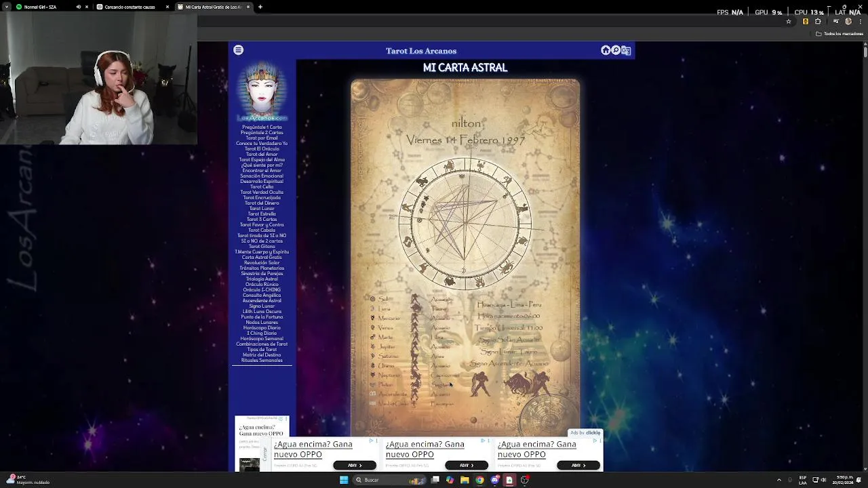Click the LosArcanos pharaoh logo image

(x=262, y=91)
